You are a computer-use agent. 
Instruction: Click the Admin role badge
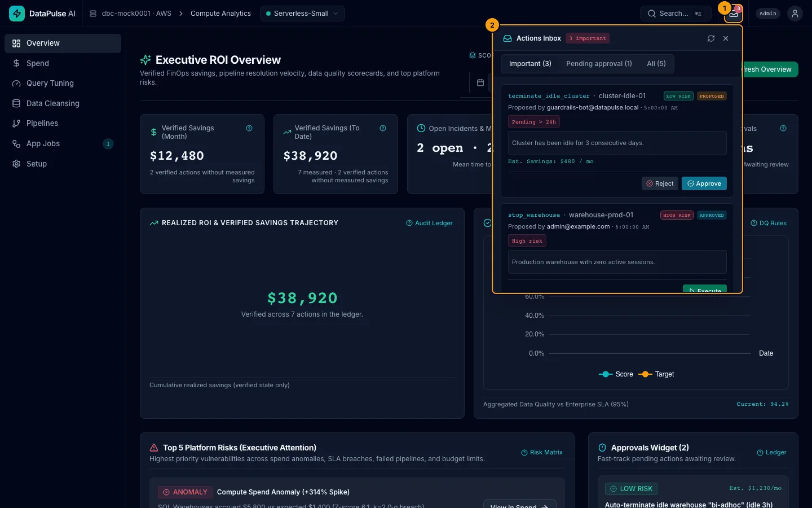point(768,14)
